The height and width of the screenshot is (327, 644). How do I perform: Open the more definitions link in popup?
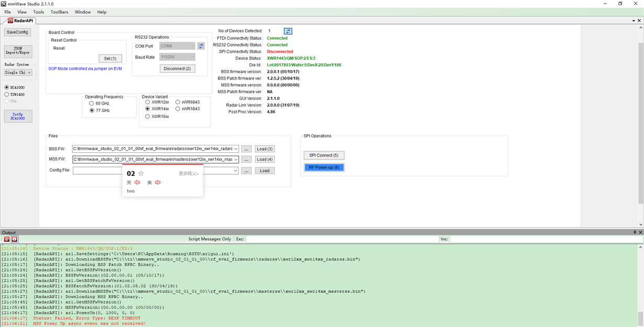188,174
